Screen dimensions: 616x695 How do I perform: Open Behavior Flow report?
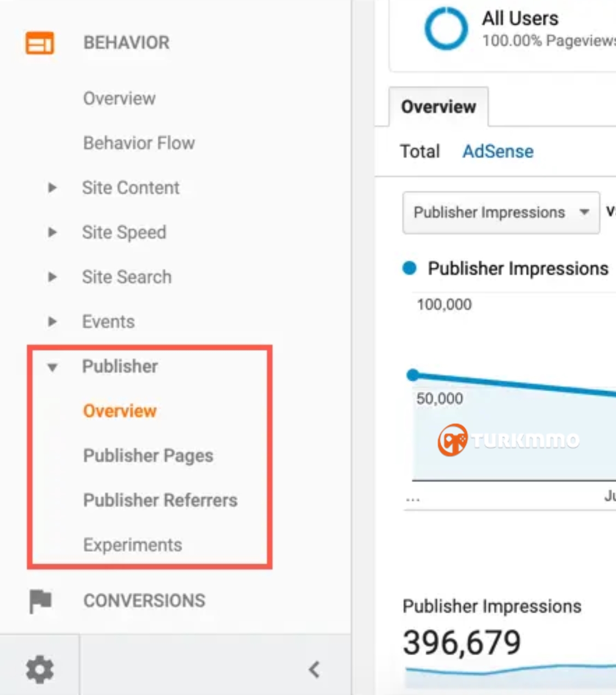(x=139, y=143)
